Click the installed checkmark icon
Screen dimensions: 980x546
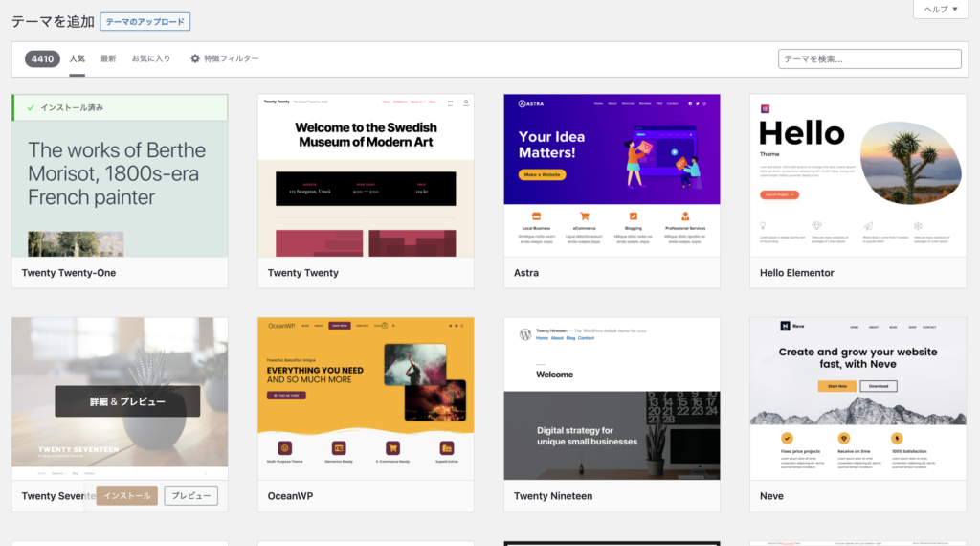pyautogui.click(x=31, y=107)
